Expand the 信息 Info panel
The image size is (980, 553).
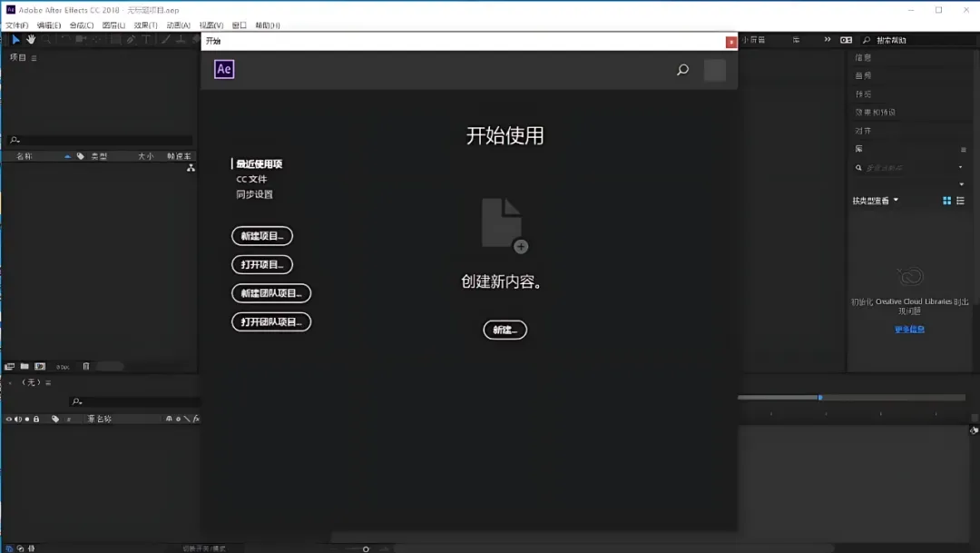[x=863, y=57]
